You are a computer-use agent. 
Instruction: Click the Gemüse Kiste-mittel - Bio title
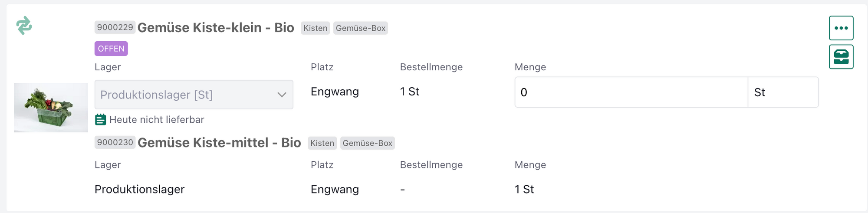coord(219,143)
